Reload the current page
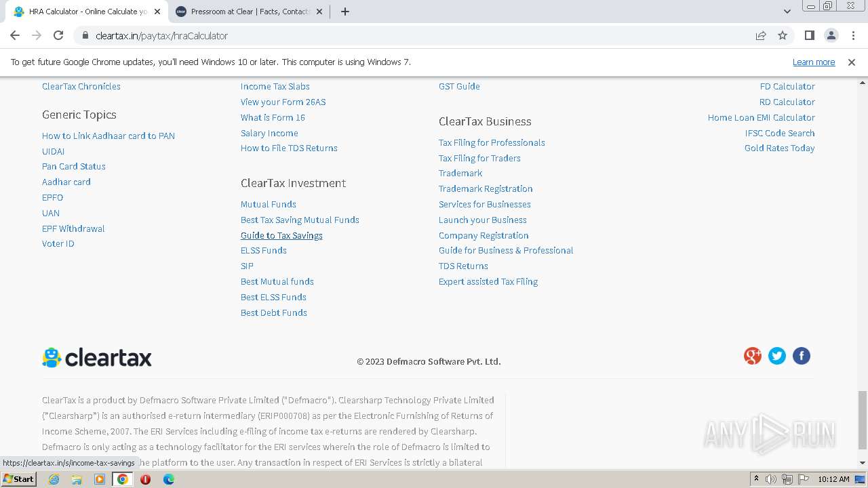 (58, 35)
